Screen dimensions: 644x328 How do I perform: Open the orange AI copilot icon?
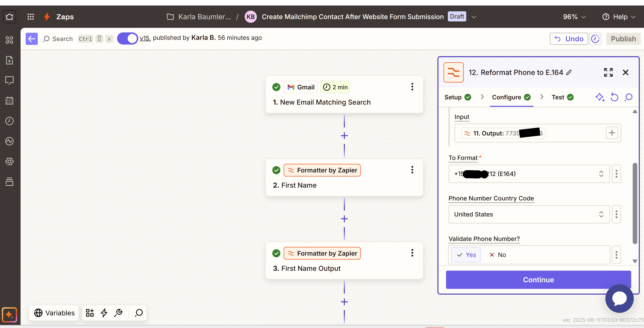(9, 315)
